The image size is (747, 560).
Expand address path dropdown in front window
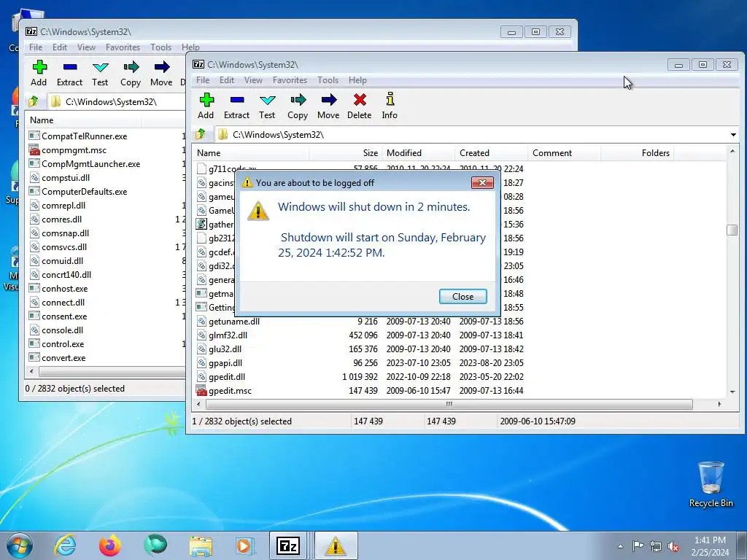coord(733,135)
